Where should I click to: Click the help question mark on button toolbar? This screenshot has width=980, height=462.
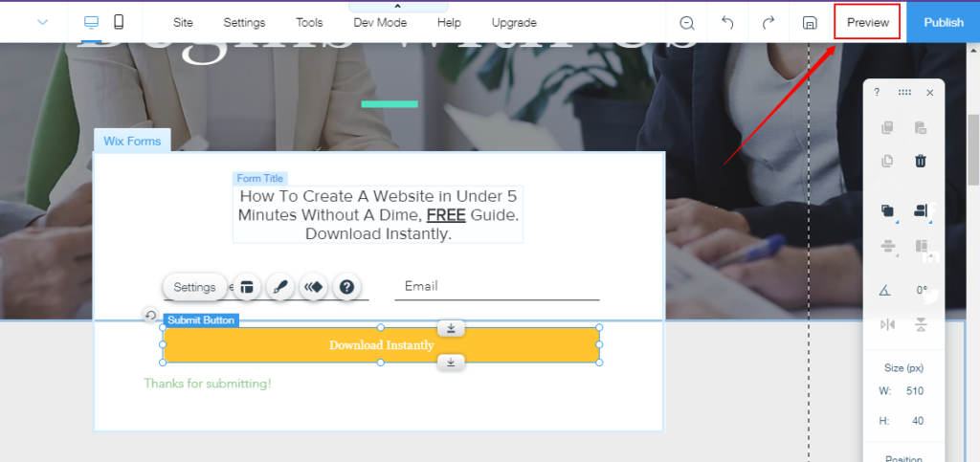click(x=346, y=287)
